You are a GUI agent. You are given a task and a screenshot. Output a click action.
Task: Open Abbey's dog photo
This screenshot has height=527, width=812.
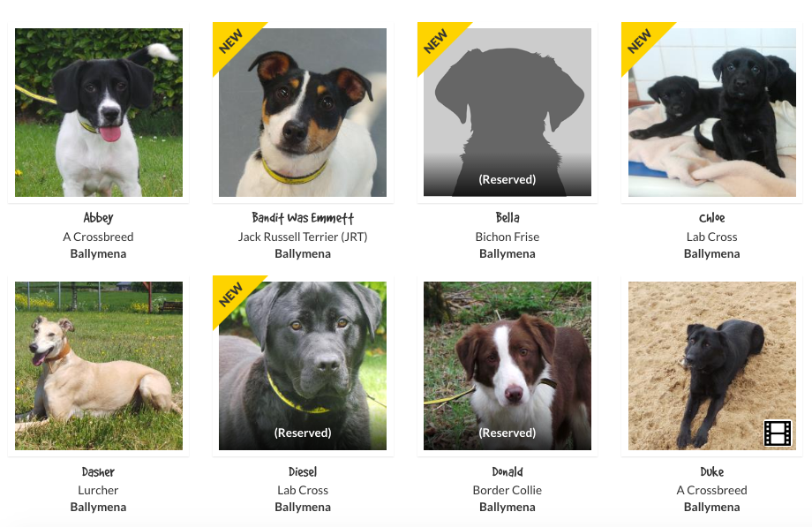click(98, 112)
